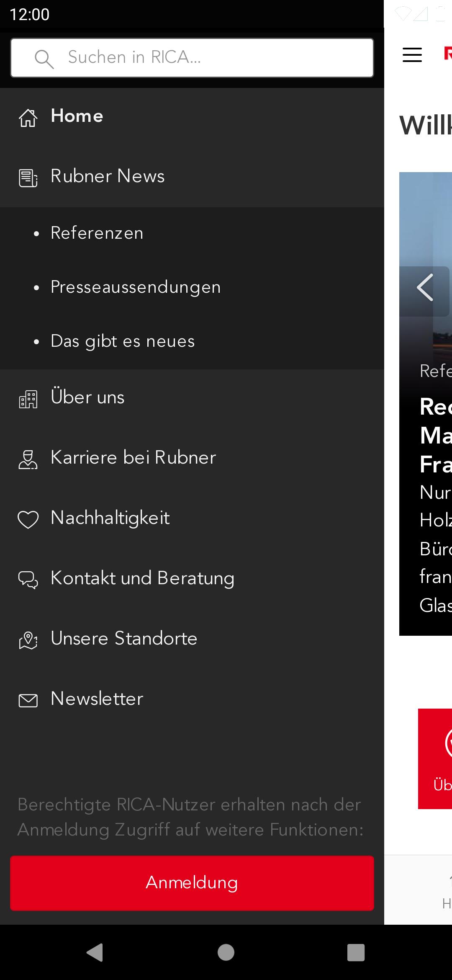
Task: Click the Newsletter envelope icon
Action: [28, 701]
